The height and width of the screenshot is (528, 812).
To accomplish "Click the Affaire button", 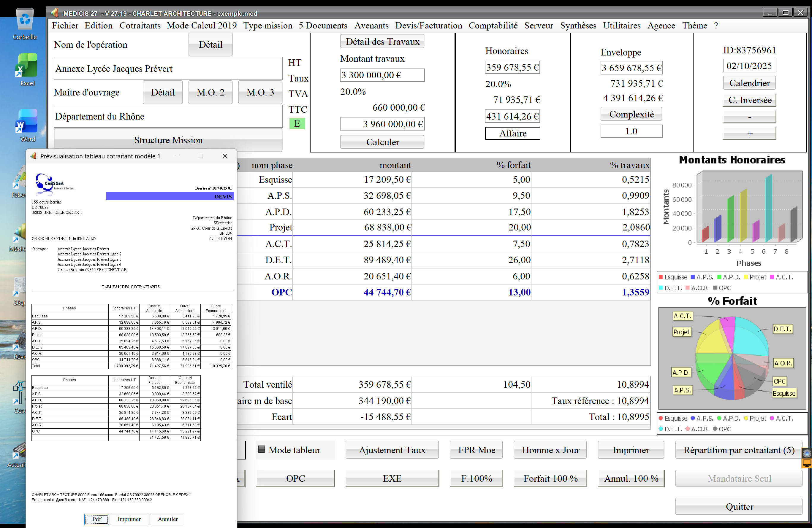I will 512,133.
